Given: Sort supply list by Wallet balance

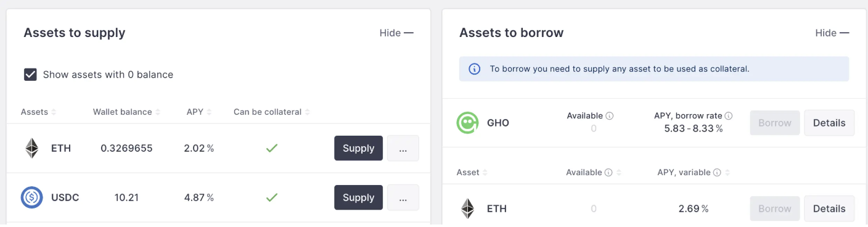Looking at the screenshot, I should (x=126, y=112).
